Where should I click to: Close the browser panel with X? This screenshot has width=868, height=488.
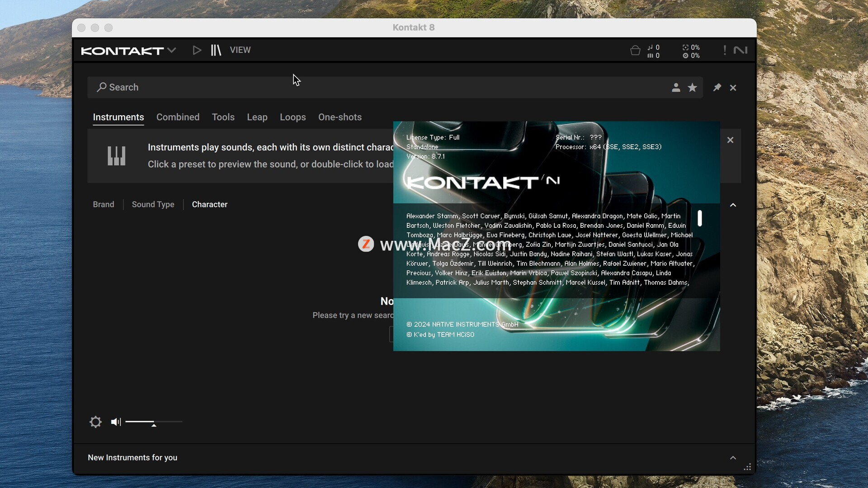pos(733,88)
